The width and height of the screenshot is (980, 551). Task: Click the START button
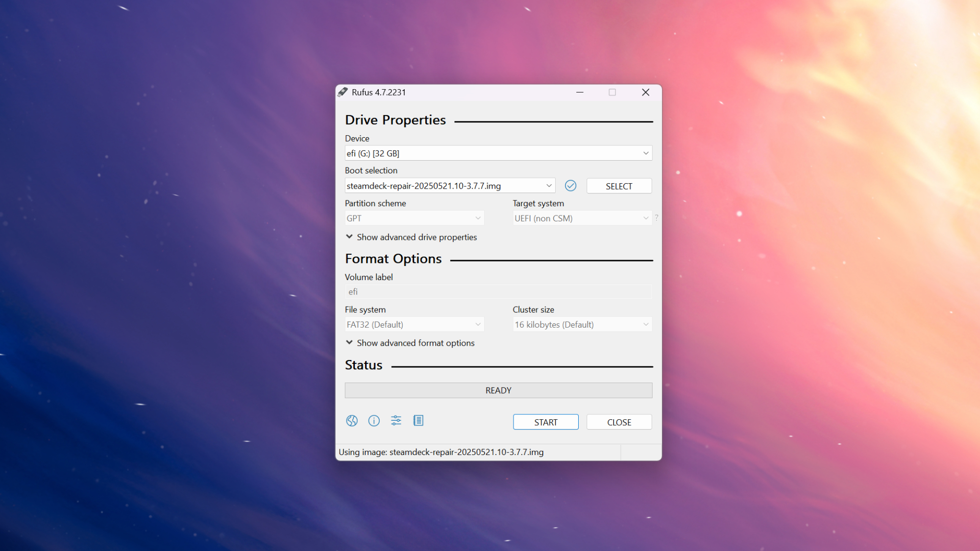pos(545,422)
